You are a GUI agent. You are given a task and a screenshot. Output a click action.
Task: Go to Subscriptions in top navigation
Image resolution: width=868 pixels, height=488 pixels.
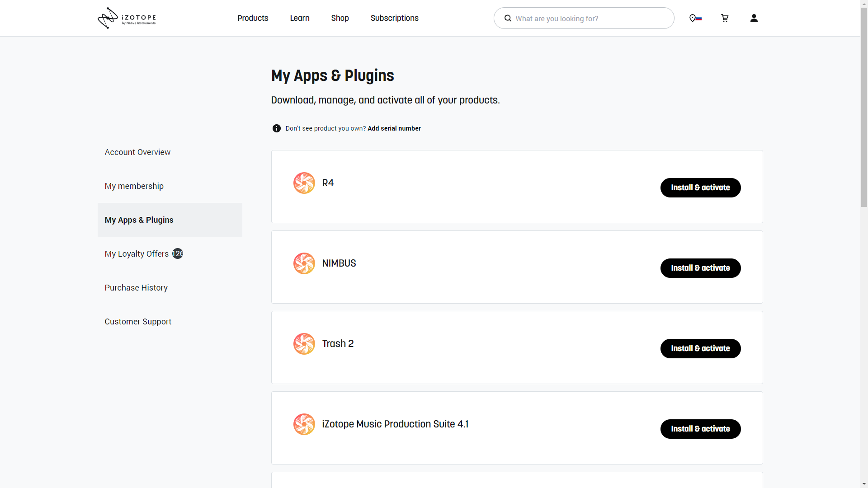(394, 18)
